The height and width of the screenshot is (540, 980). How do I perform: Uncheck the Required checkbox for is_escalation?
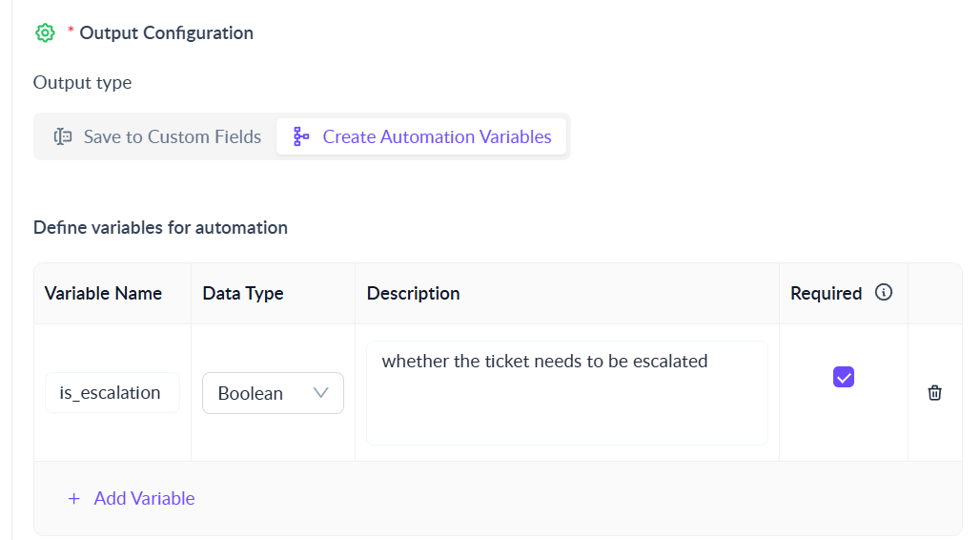pyautogui.click(x=844, y=377)
